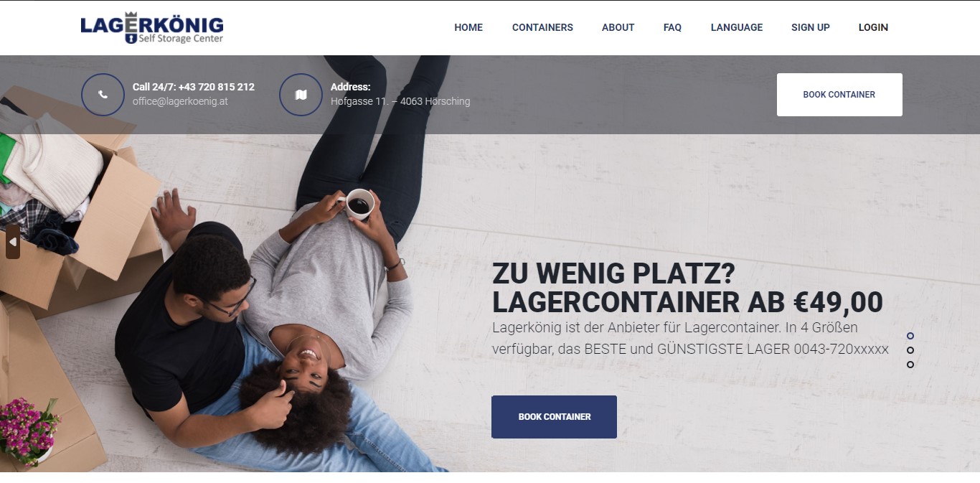
Task: Click the circled phone icon
Action: pos(103,95)
